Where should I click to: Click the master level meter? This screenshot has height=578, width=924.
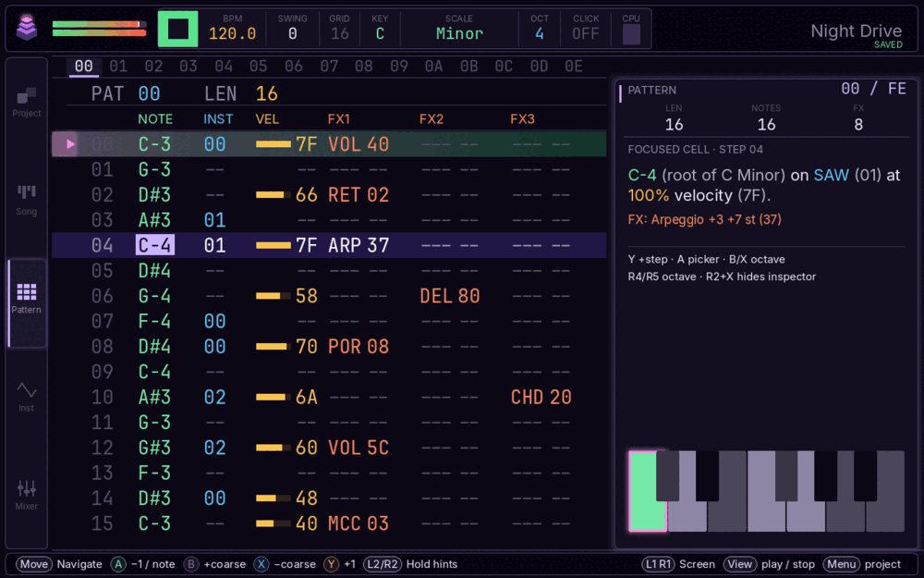(x=99, y=29)
